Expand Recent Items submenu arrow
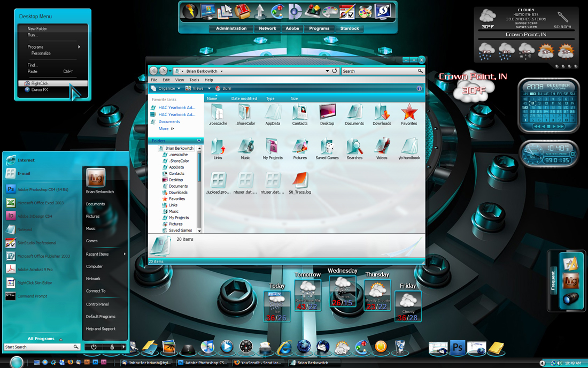The height and width of the screenshot is (368, 588). click(x=125, y=254)
